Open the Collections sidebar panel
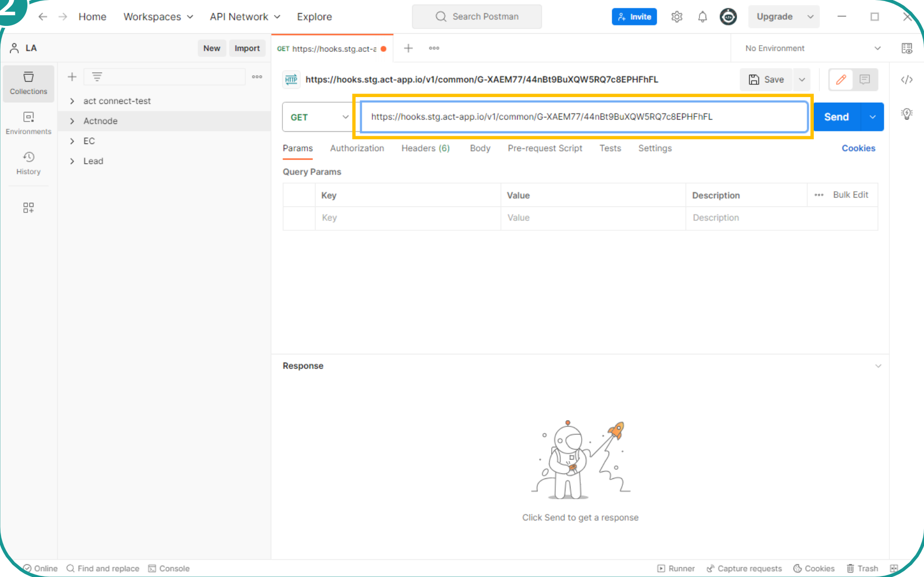 coord(28,83)
